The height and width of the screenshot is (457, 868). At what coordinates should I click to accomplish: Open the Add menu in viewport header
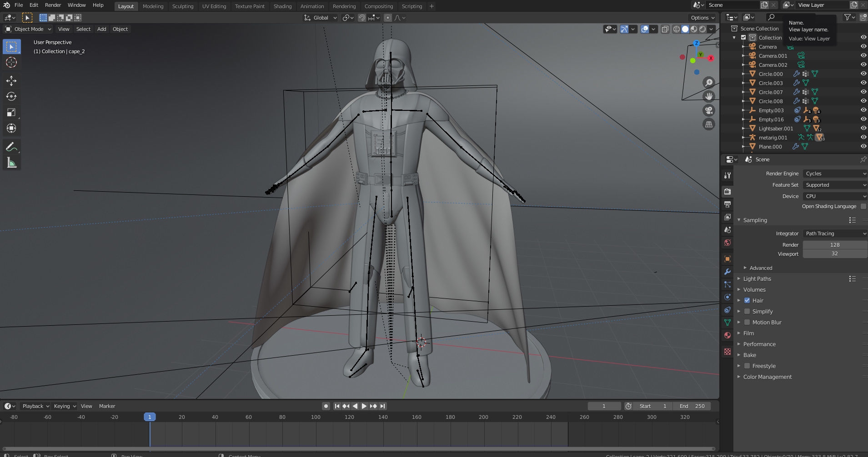point(101,29)
